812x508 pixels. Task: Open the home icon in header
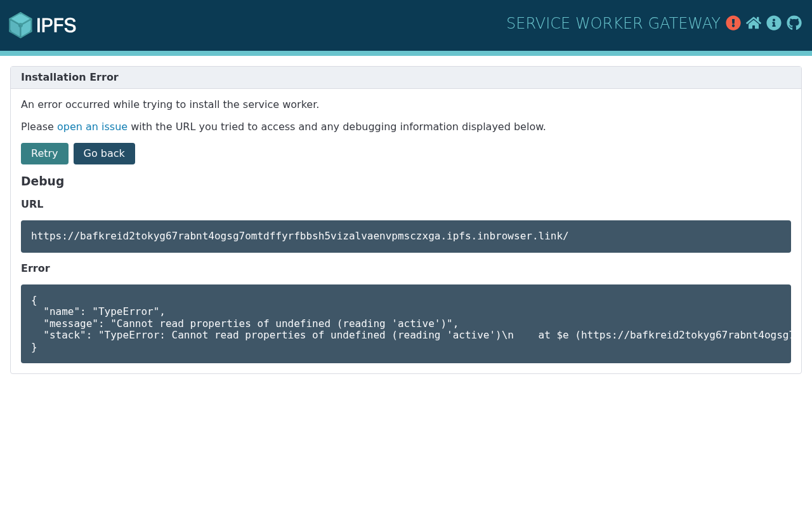[x=754, y=23]
